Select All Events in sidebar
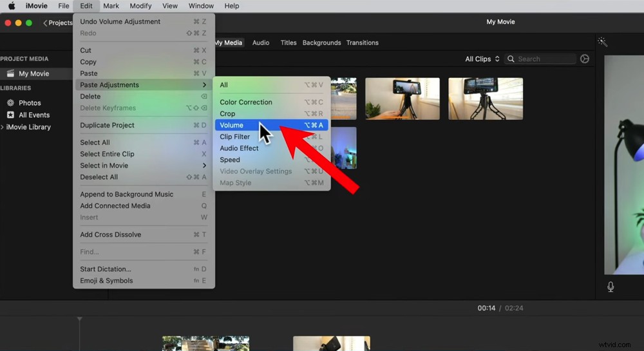 [34, 115]
